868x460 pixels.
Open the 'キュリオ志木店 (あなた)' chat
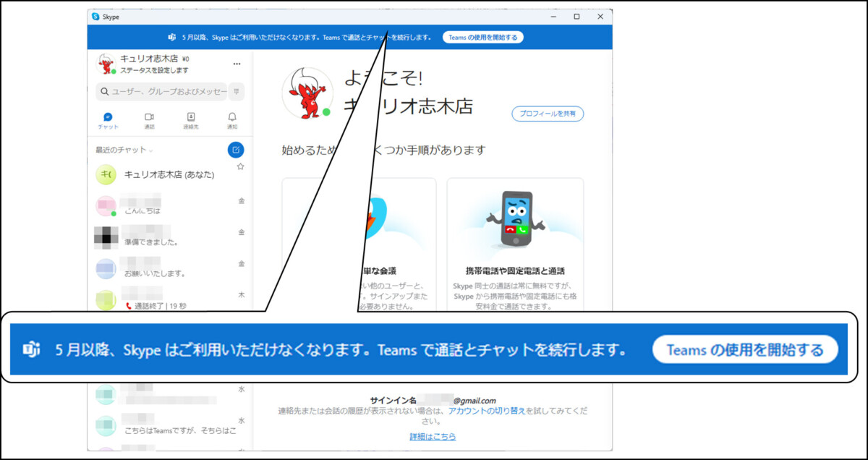(x=170, y=174)
